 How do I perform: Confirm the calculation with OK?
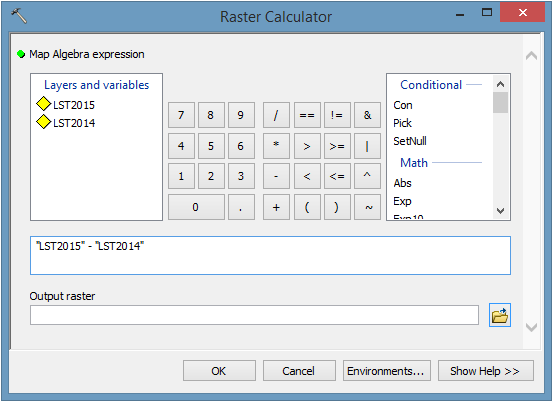(x=219, y=371)
